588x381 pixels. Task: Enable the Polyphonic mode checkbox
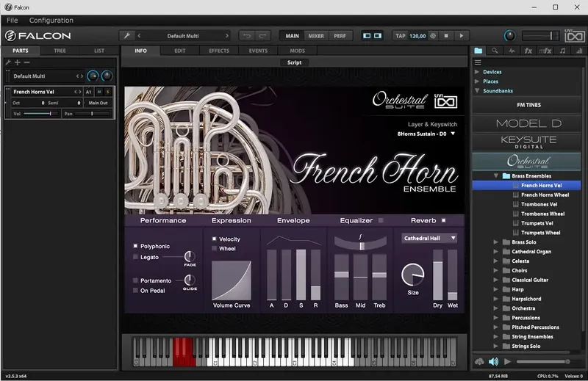coord(135,246)
